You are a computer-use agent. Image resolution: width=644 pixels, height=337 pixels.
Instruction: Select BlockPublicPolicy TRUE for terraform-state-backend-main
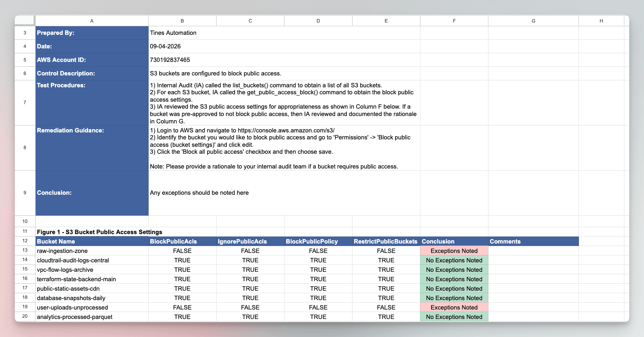point(318,279)
